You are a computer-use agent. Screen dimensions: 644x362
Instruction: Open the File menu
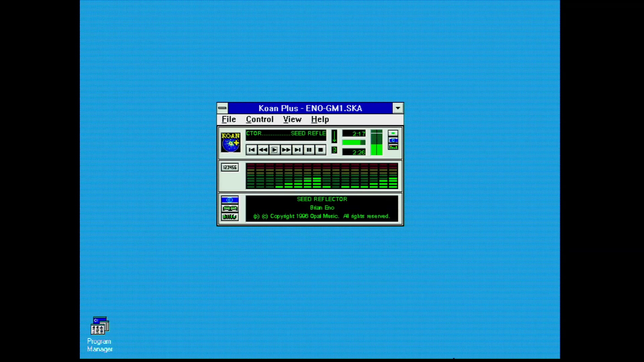coord(229,119)
